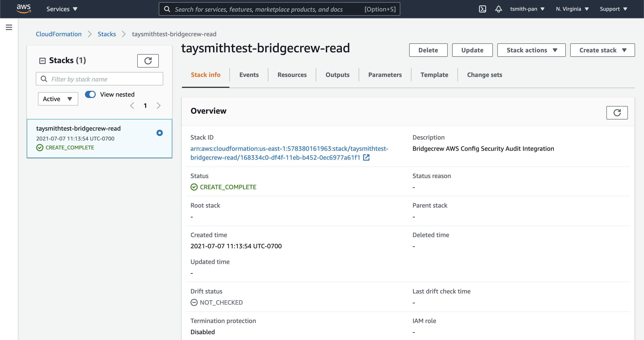
Task: Switch to the Resources tab
Action: coord(292,75)
